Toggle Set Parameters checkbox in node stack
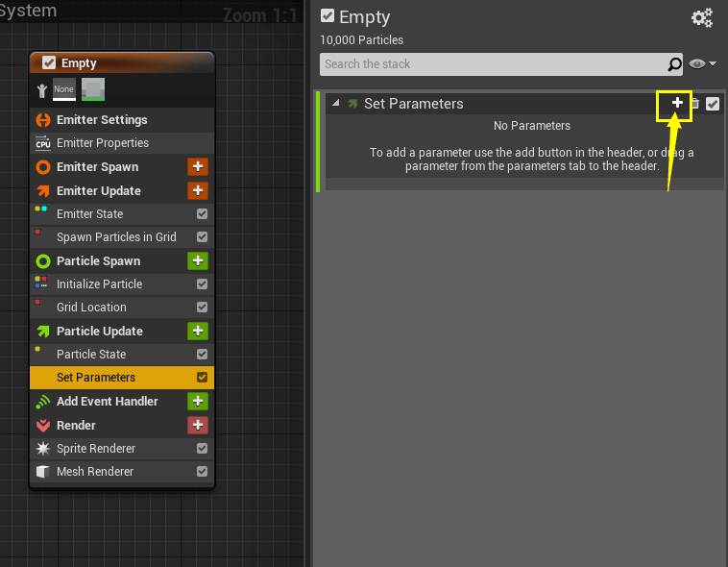This screenshot has height=567, width=728. click(x=202, y=378)
